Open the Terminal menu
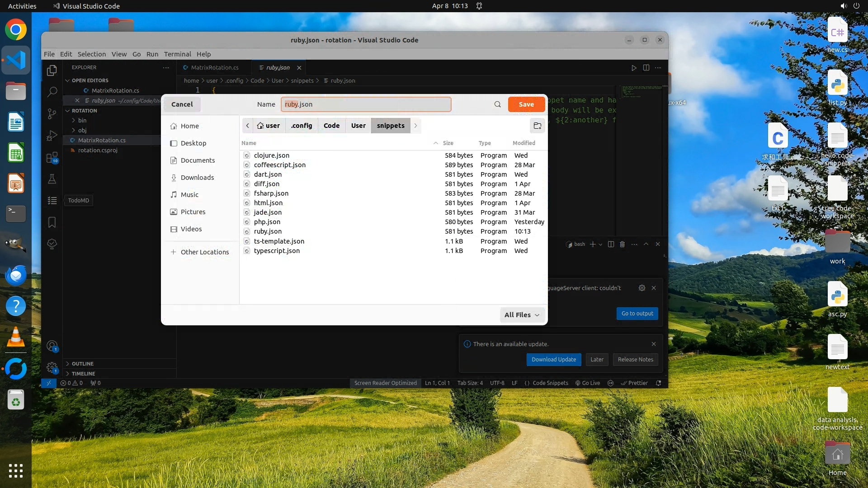The image size is (868, 488). pos(177,54)
